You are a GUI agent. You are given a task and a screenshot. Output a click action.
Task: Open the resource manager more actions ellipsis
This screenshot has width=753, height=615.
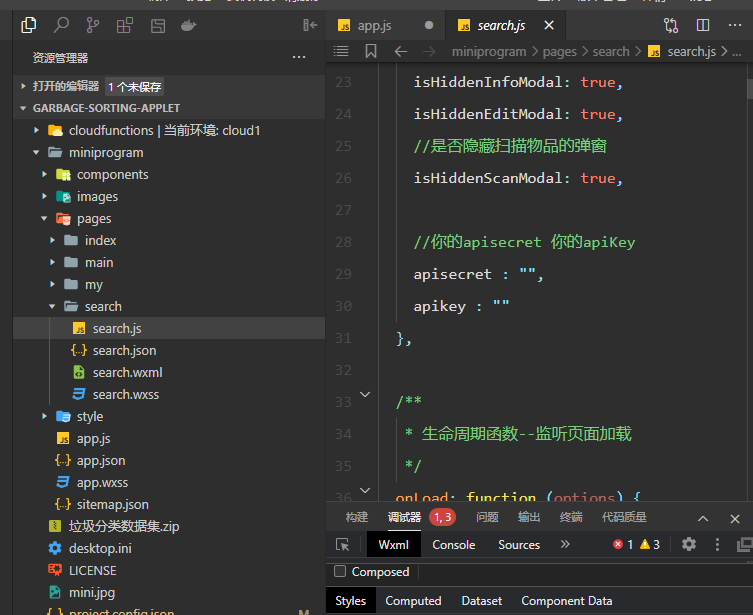click(x=299, y=58)
